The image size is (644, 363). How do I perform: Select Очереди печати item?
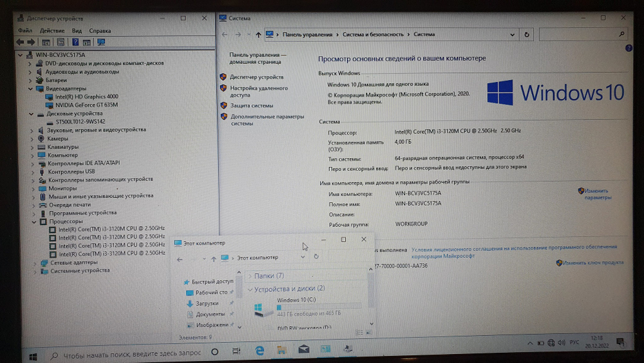pyautogui.click(x=70, y=205)
